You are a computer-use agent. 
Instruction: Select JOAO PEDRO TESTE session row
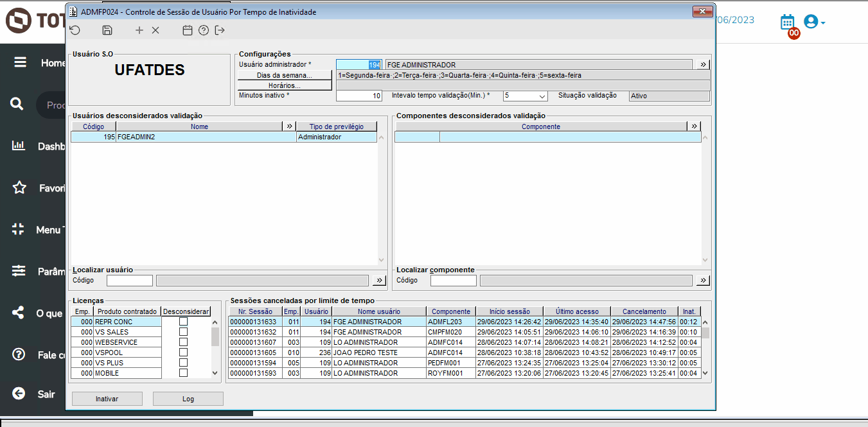pos(465,353)
